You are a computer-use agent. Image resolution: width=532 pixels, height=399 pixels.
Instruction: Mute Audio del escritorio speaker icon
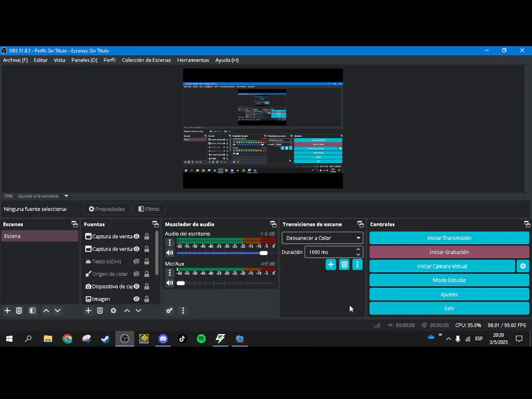170,253
